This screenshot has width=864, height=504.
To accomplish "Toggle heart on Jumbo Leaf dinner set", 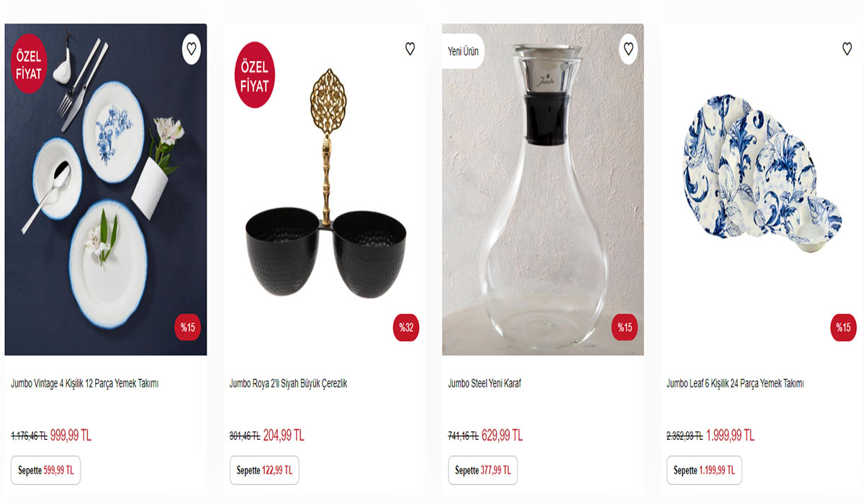I will point(847,50).
